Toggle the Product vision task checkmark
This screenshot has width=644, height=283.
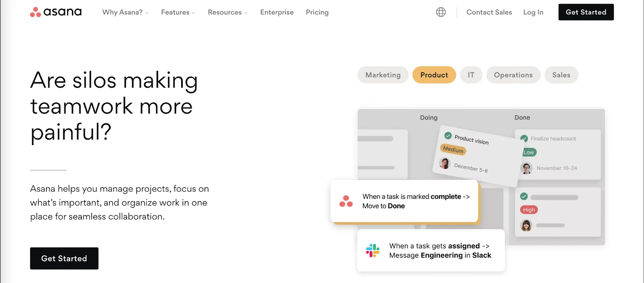click(x=448, y=135)
